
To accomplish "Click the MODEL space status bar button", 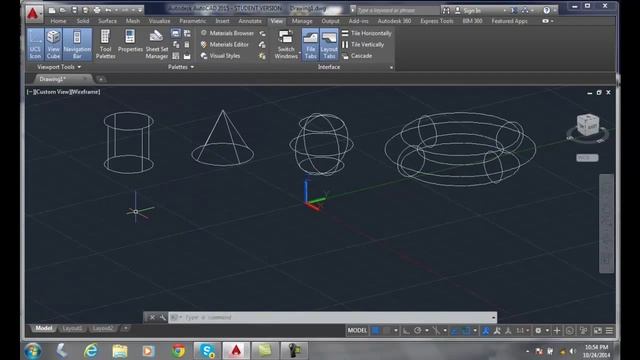I will (357, 330).
